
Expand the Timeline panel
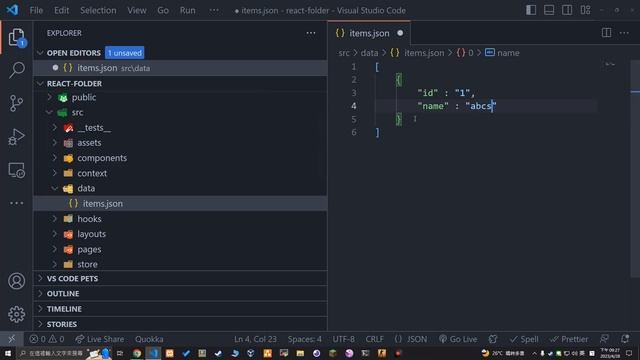pyautogui.click(x=180, y=309)
